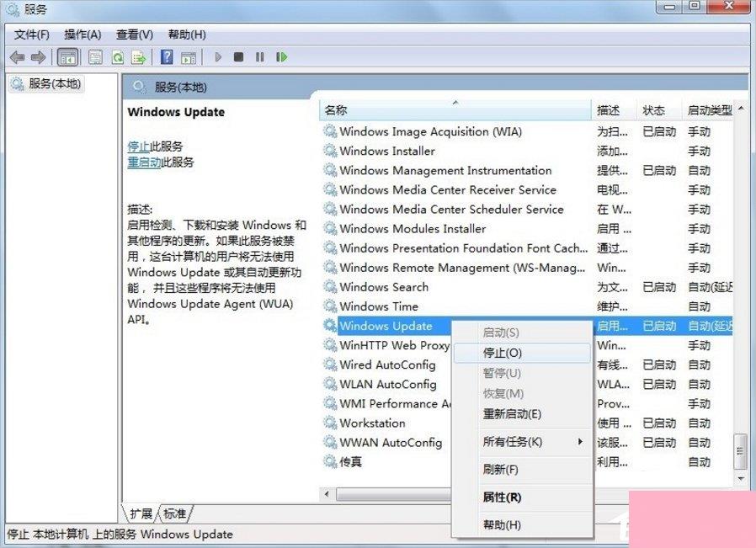Click gear icon beside Windows Modules Installer
Image resolution: width=756 pixels, height=548 pixels.
click(x=330, y=228)
